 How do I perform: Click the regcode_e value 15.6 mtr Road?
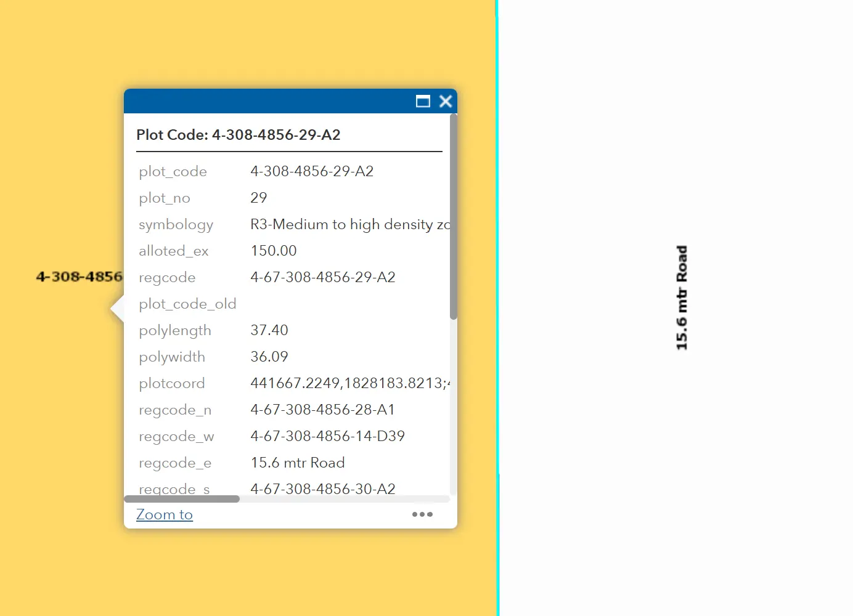point(298,463)
